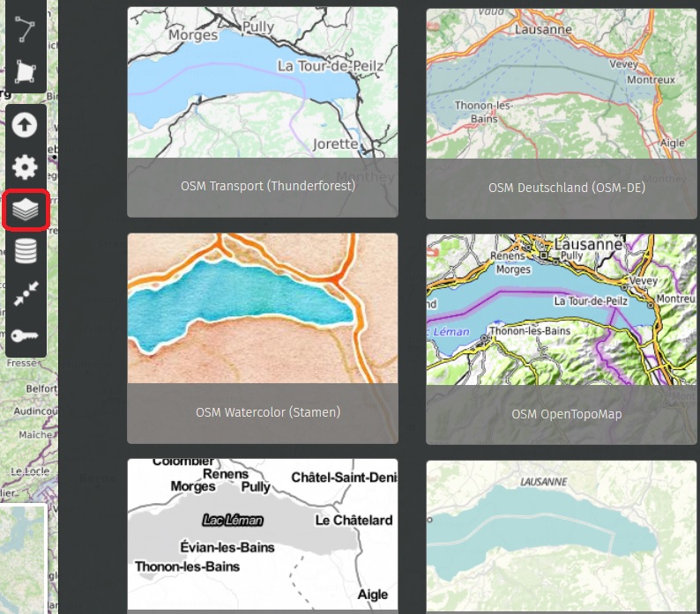Open permissions key icon
The height and width of the screenshot is (614, 700).
(x=26, y=336)
